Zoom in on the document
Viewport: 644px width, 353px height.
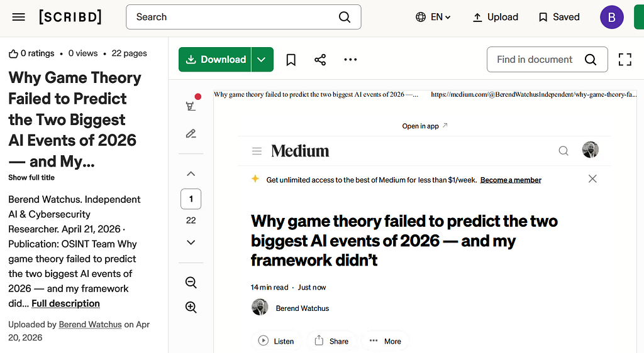(191, 307)
